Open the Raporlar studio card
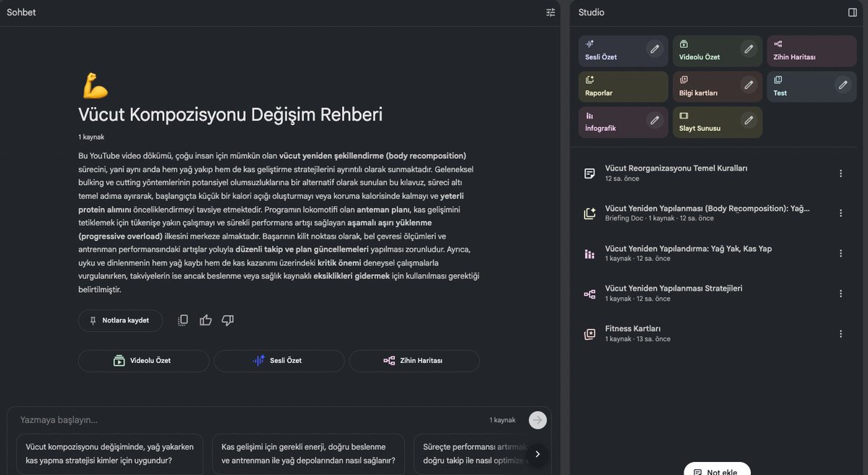 coord(623,87)
